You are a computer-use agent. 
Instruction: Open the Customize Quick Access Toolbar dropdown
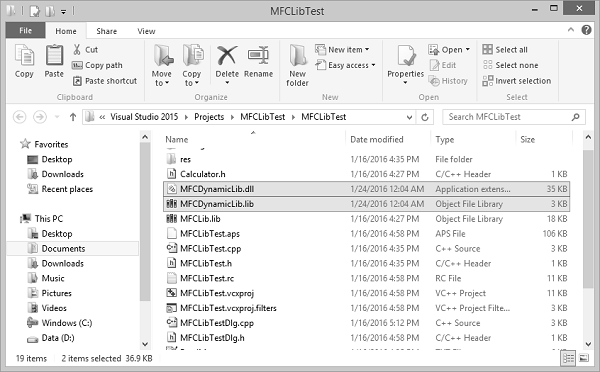64,12
